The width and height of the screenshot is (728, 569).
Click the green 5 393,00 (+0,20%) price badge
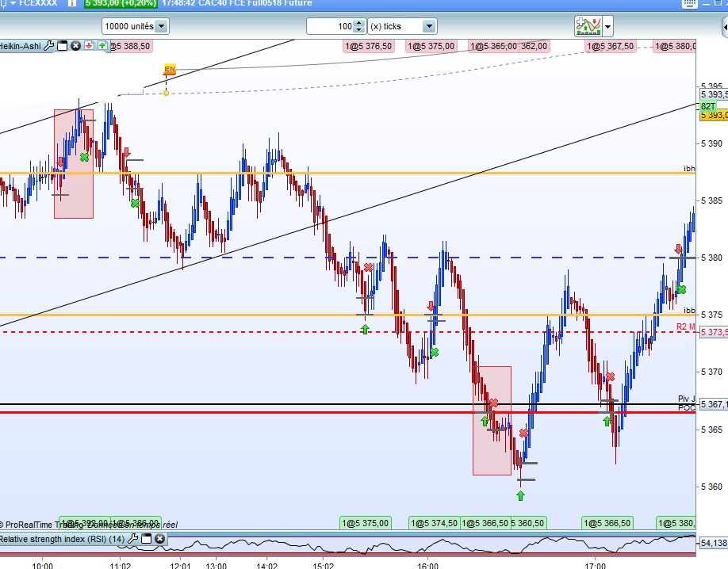pyautogui.click(x=121, y=3)
